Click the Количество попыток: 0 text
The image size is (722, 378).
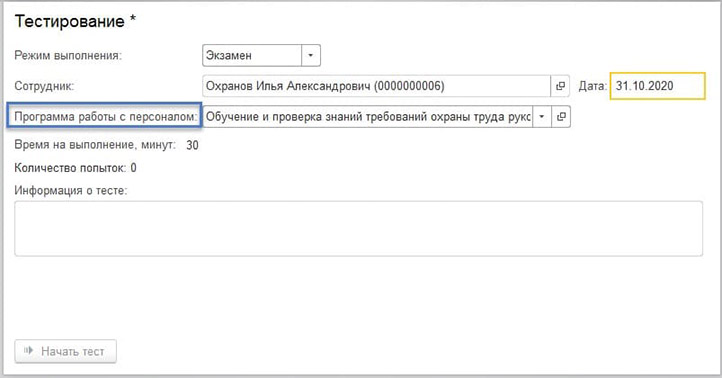tap(76, 168)
